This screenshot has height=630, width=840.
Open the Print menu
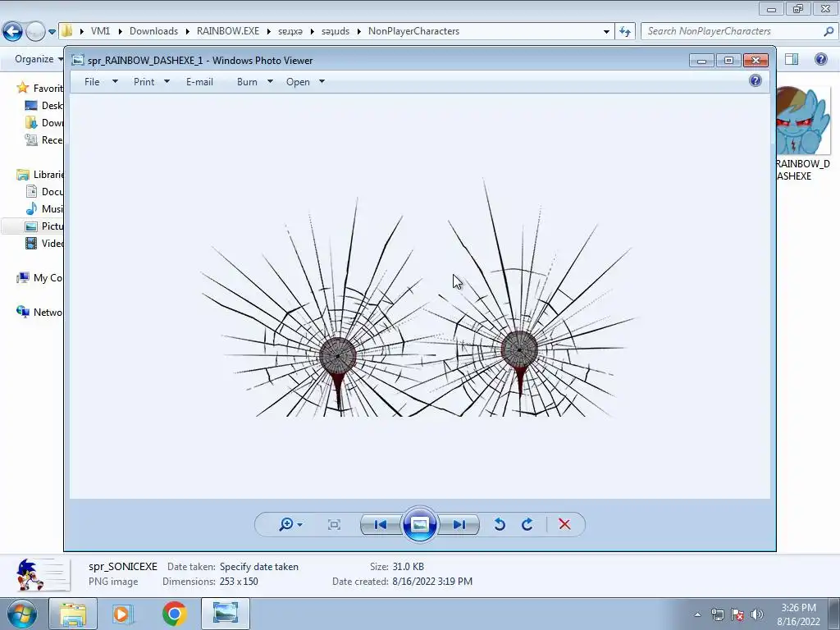point(144,82)
